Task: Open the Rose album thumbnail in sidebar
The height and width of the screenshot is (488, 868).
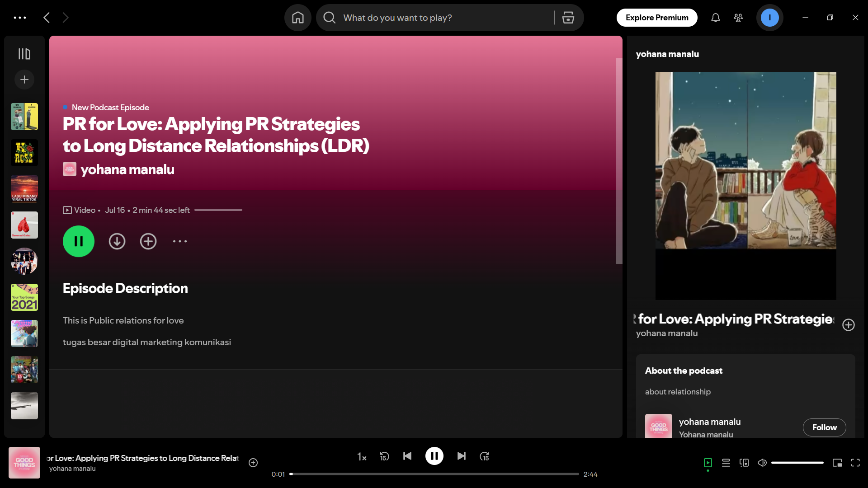Action: coord(24,153)
